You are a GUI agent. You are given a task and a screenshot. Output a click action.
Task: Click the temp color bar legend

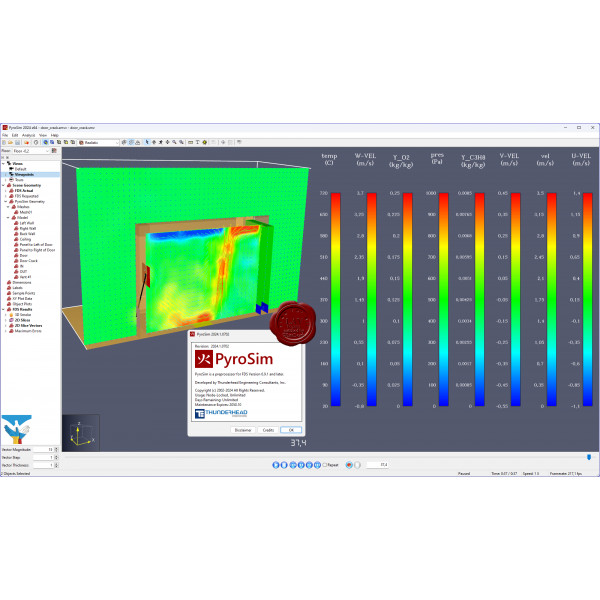click(x=336, y=299)
